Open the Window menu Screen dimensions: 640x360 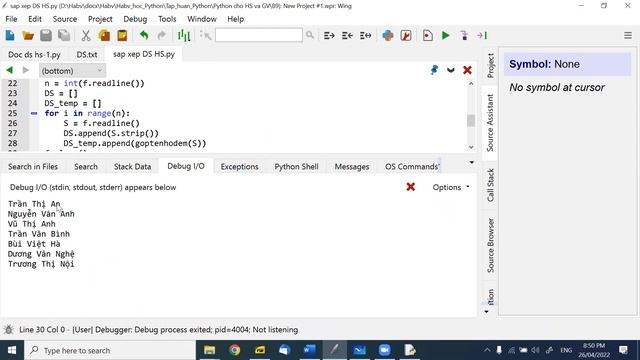click(x=202, y=19)
